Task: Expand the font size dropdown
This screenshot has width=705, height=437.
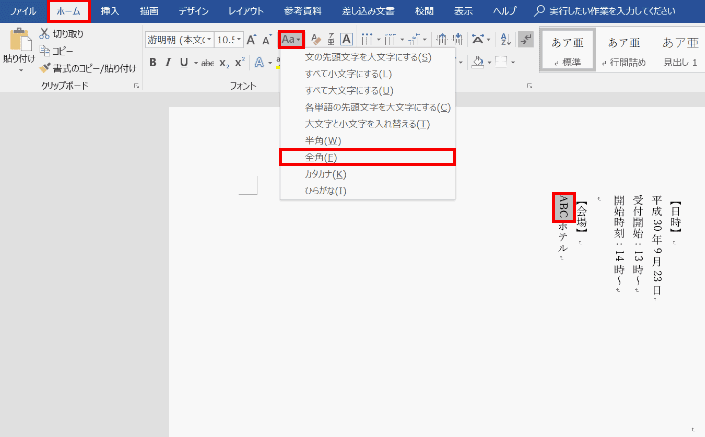Action: point(237,39)
